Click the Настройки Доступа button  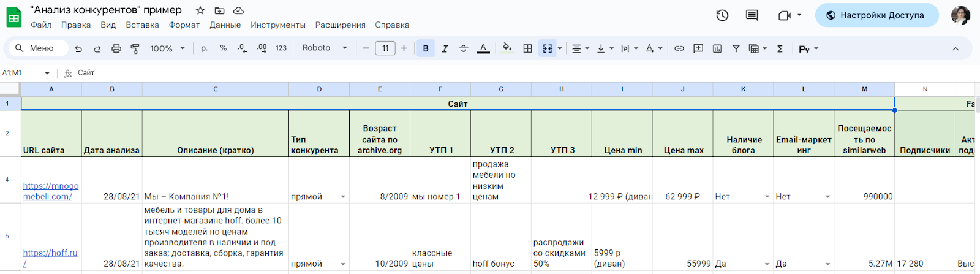876,15
